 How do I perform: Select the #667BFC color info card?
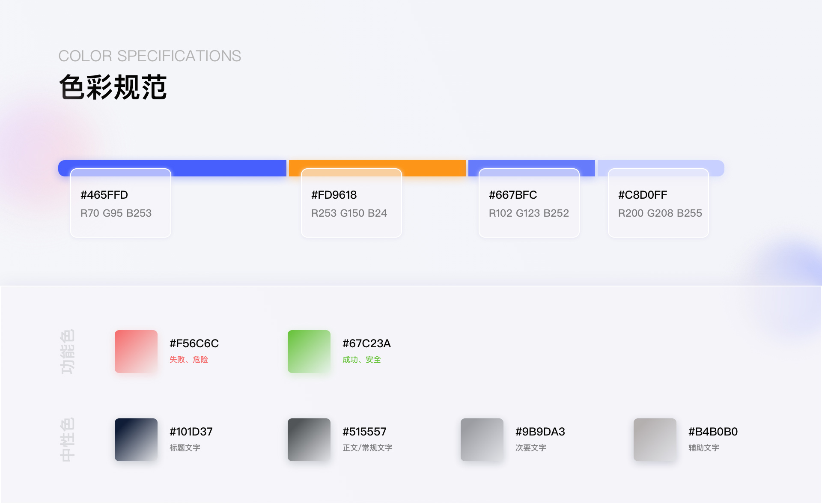click(x=529, y=203)
